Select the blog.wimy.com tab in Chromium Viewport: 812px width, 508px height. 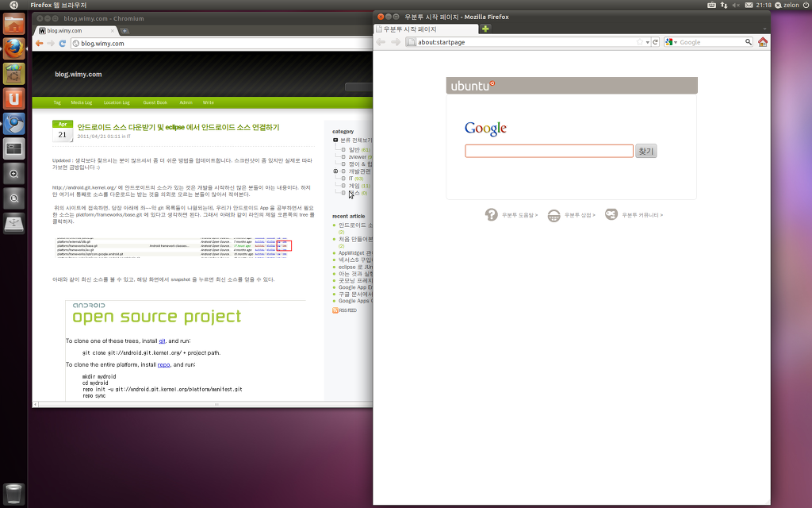75,31
